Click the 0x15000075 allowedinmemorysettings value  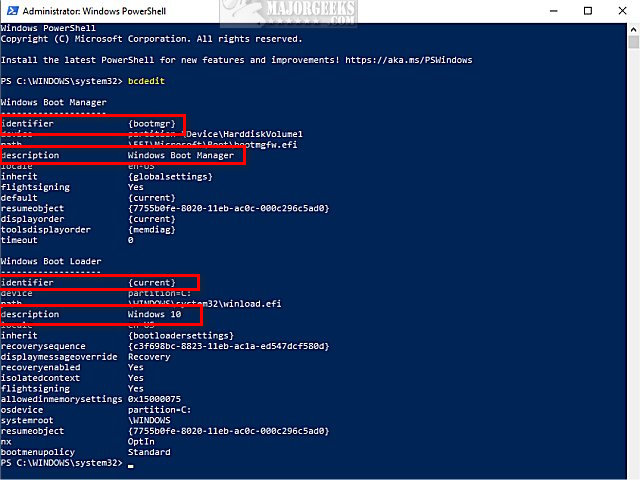point(154,398)
